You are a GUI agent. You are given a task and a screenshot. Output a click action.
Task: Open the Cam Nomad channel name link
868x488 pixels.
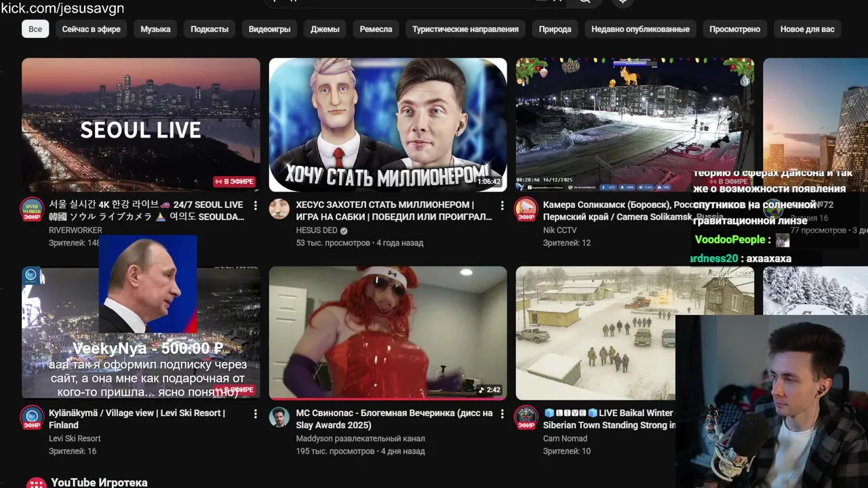(565, 439)
